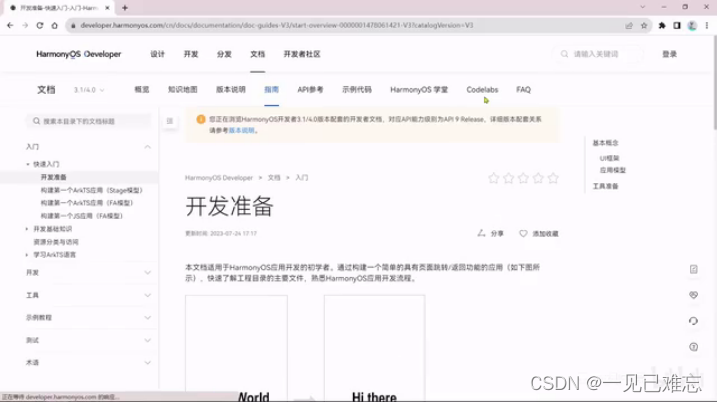
Task: Go back using browser back arrow
Action: 10,26
